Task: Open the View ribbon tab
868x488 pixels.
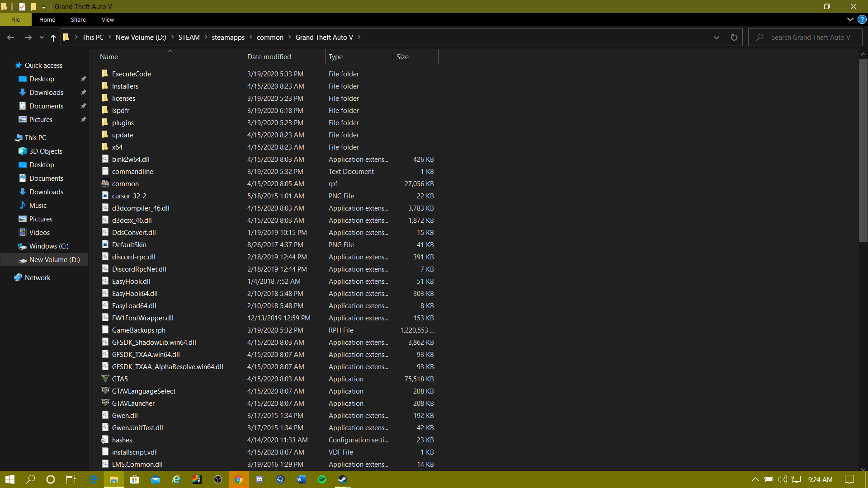Action: point(108,19)
